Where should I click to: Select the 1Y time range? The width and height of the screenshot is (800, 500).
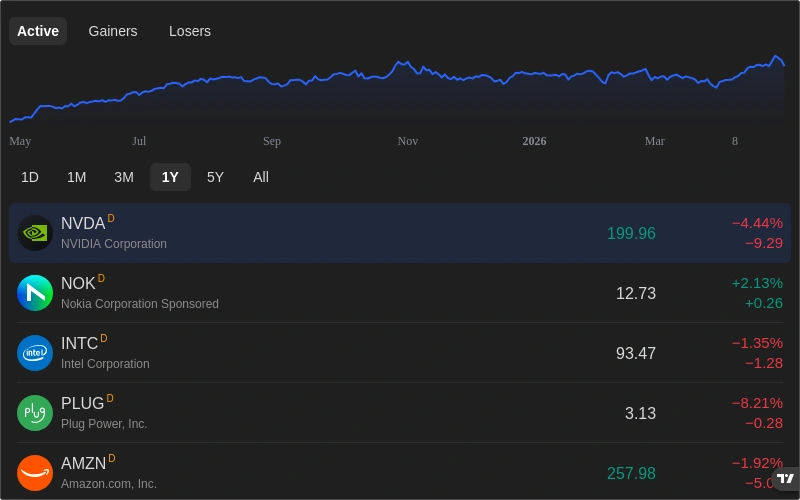coord(170,177)
